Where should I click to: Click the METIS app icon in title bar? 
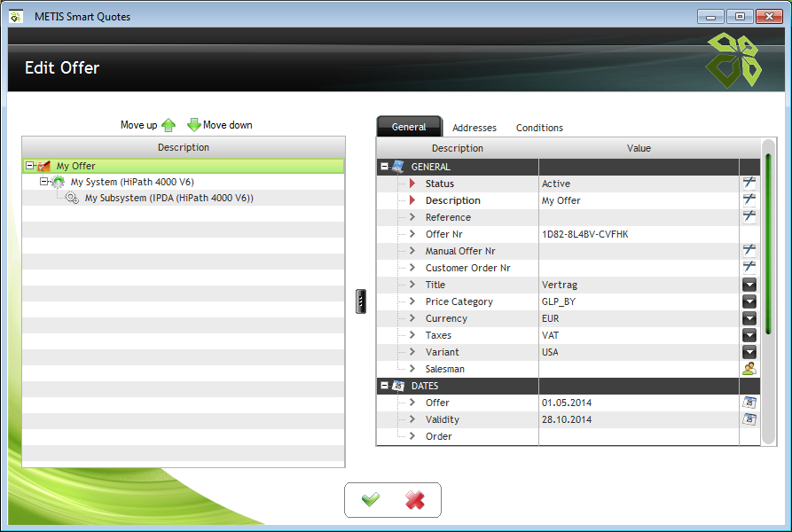pos(16,17)
